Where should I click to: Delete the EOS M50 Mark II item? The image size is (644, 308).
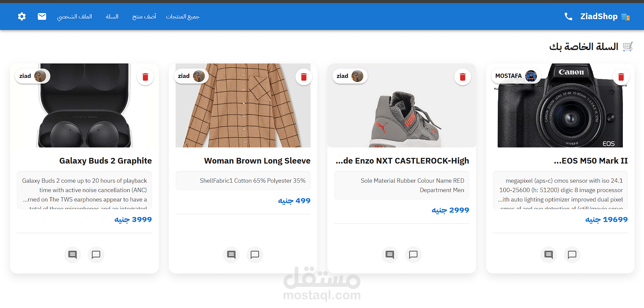(621, 77)
